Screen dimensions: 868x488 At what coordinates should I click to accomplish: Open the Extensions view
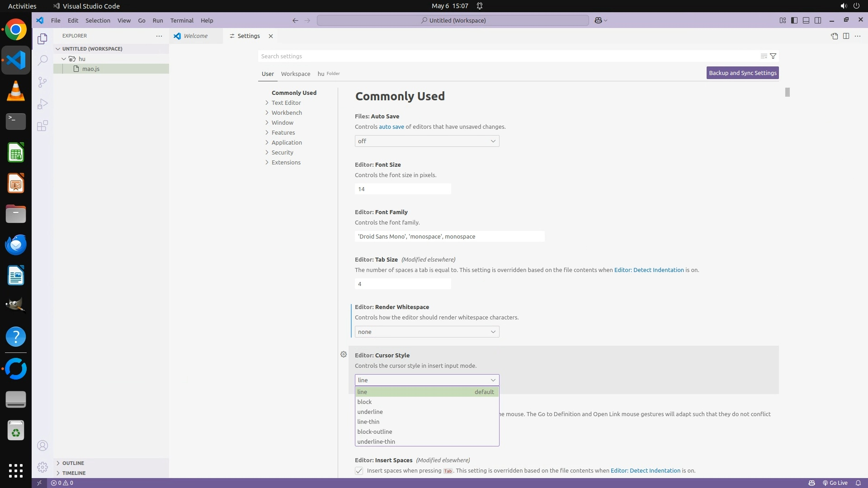coord(42,126)
